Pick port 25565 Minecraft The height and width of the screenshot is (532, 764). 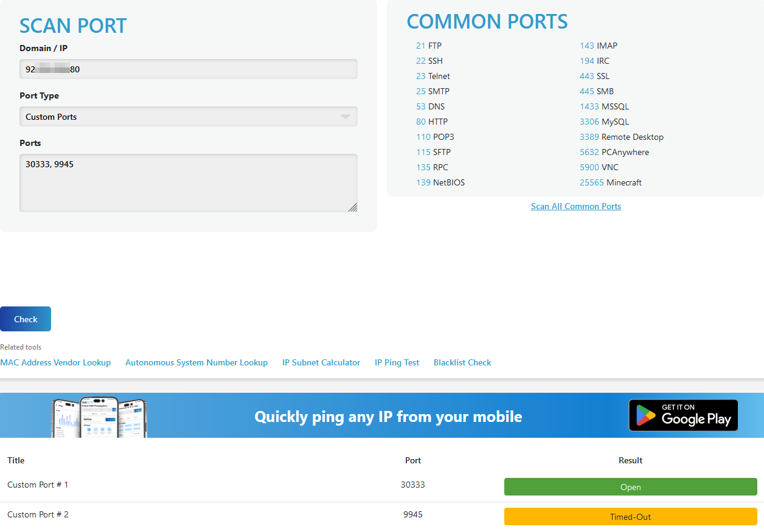pos(610,182)
